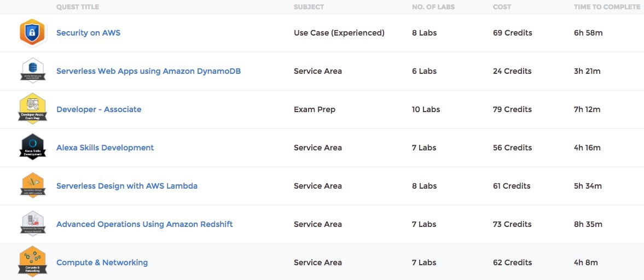Click '8 Labs' in AWS Lambda row
Screen dimensions: 644x280
click(424, 186)
